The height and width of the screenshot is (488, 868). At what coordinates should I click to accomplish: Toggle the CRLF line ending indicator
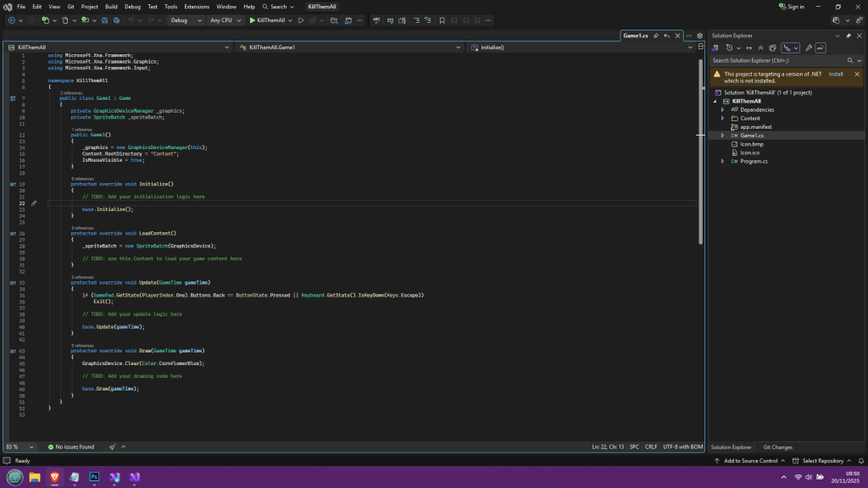651,446
